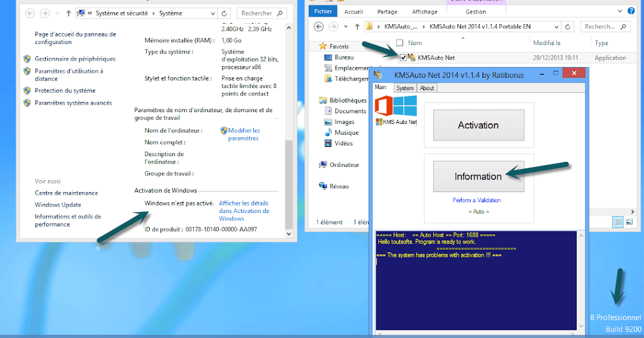The height and width of the screenshot is (338, 644).
Task: Open the Fichier menu in Explorer
Action: pos(323,11)
